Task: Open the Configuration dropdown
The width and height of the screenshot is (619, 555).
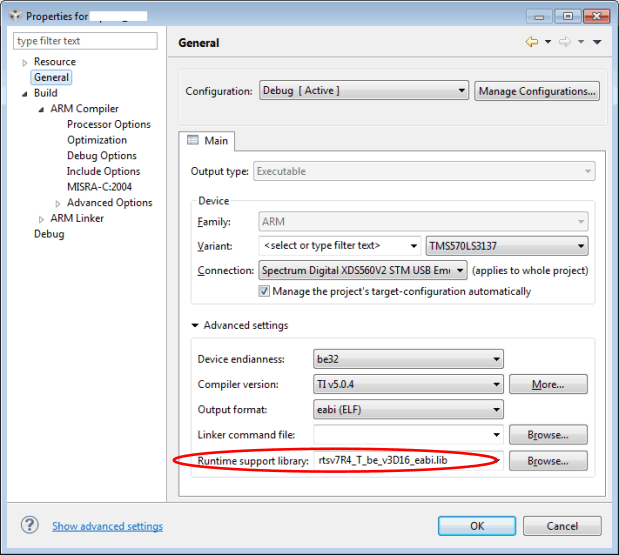Action: point(364,90)
